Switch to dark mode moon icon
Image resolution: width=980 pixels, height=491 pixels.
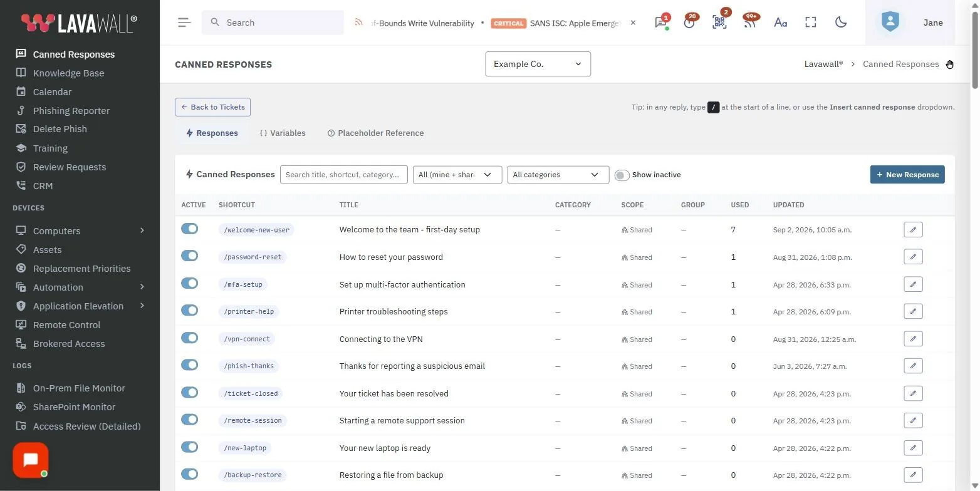pos(841,23)
